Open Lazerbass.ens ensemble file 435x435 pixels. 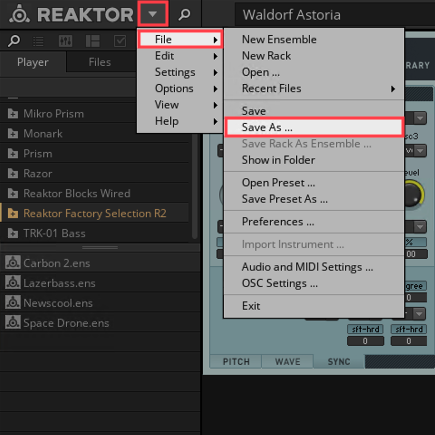[100, 283]
